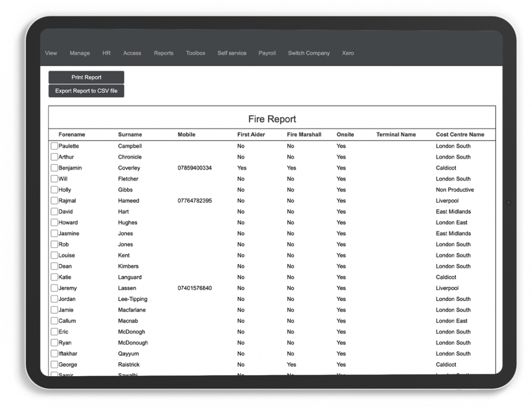Click the surname Qayyum

coord(128,354)
